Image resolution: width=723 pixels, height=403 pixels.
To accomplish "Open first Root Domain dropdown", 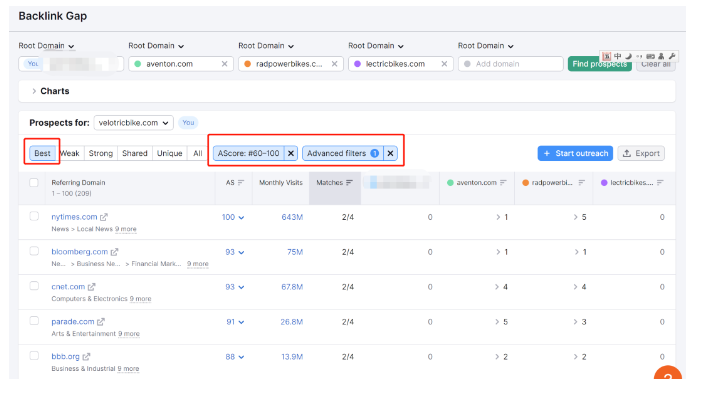I will pos(46,46).
